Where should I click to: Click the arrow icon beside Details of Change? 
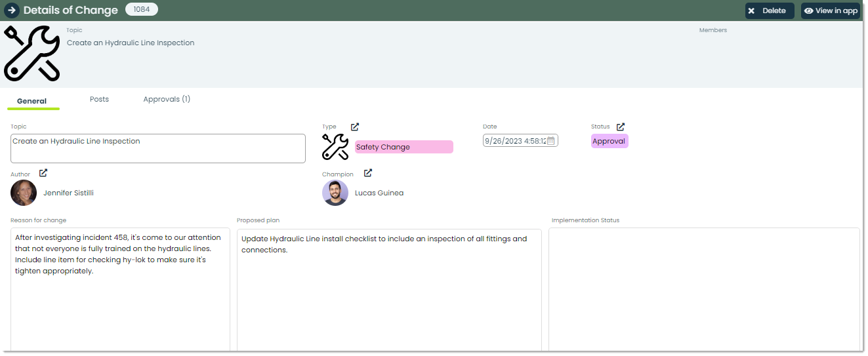(11, 10)
